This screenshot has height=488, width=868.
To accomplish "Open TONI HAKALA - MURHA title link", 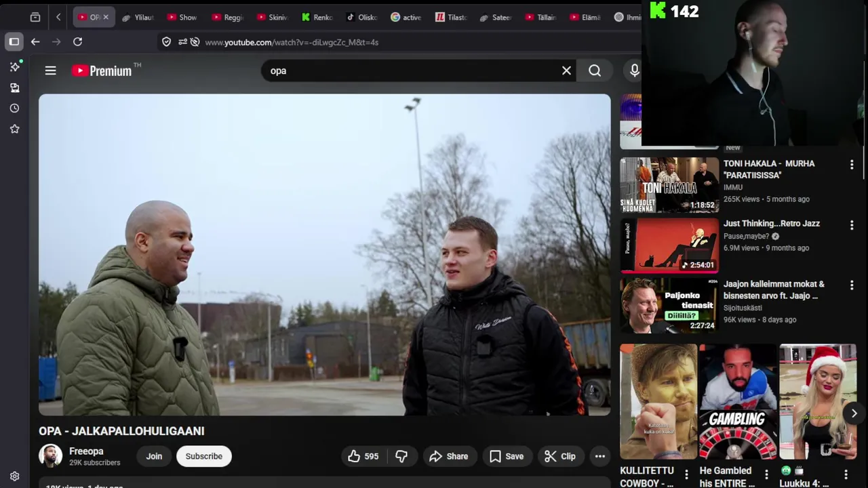I will pyautogui.click(x=769, y=169).
